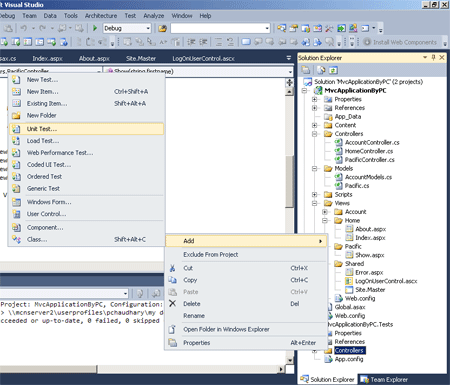This screenshot has width=450, height=385.
Task: Select PacificController.cs in Solution Explorer
Action: [369, 160]
